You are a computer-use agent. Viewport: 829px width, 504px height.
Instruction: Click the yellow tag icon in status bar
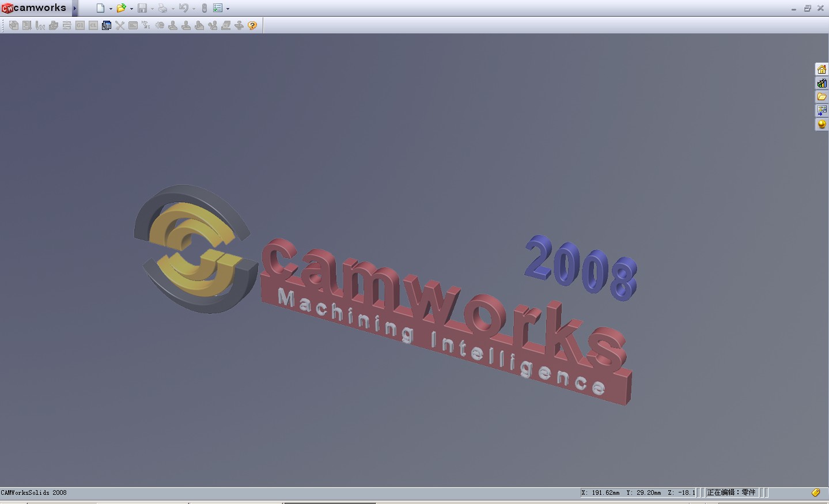pyautogui.click(x=816, y=492)
